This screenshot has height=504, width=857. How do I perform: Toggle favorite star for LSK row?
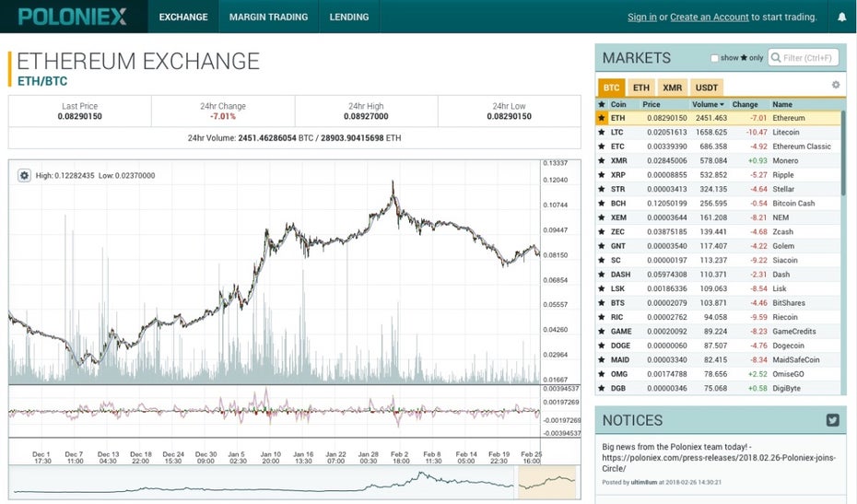click(x=602, y=288)
